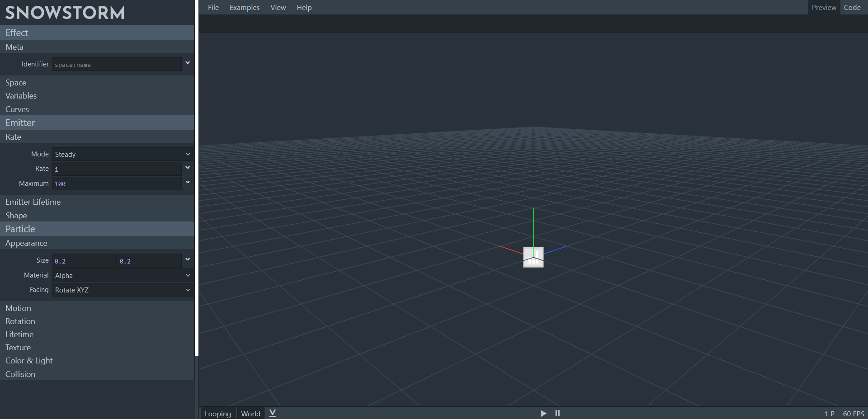This screenshot has height=419, width=868.
Task: Switch to the Code tab
Action: [x=852, y=7]
